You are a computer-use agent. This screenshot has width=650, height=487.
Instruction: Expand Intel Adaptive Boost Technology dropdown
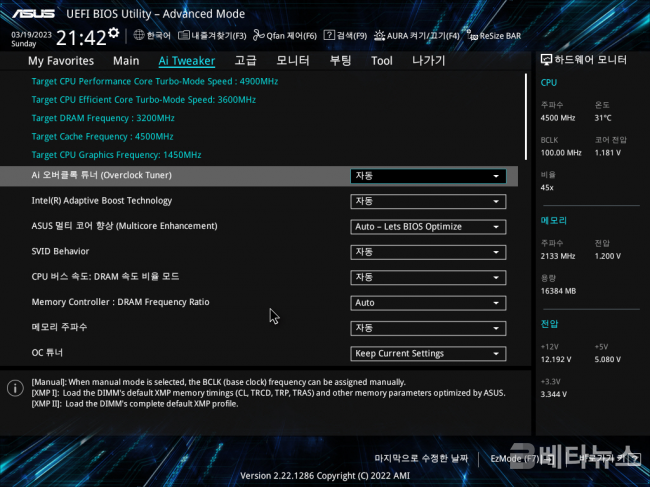(x=428, y=201)
